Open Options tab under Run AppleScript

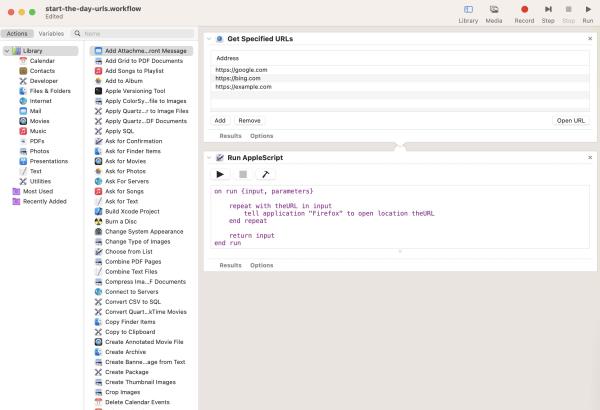coord(261,265)
